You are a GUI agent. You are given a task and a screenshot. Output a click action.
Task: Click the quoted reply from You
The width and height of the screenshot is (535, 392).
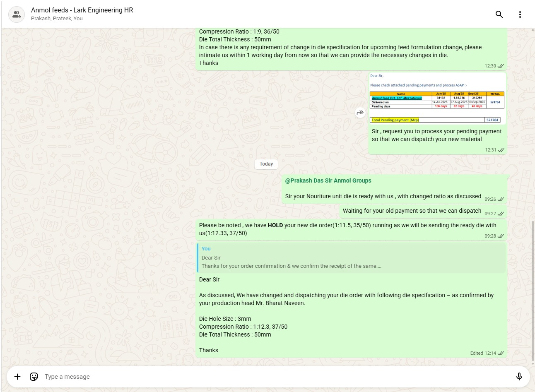pyautogui.click(x=351, y=257)
